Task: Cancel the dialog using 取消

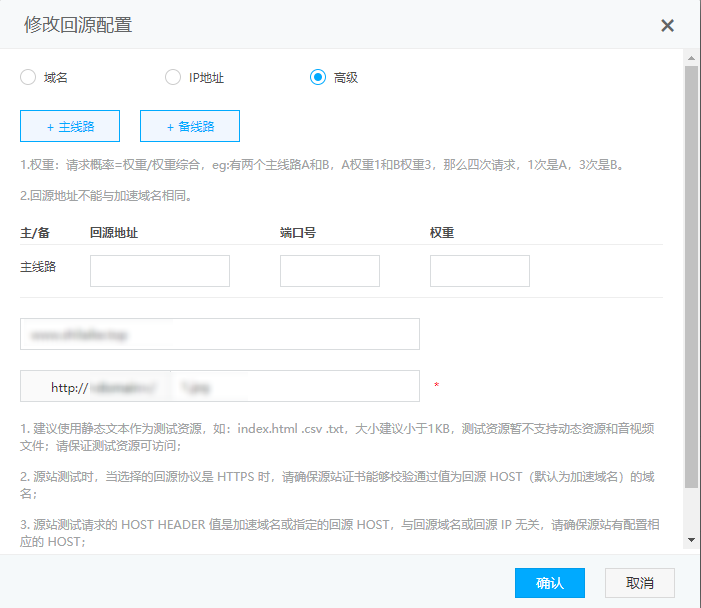Action: (x=640, y=583)
